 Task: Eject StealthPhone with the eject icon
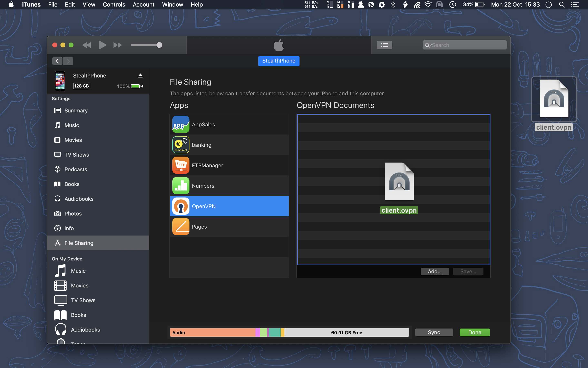[140, 76]
